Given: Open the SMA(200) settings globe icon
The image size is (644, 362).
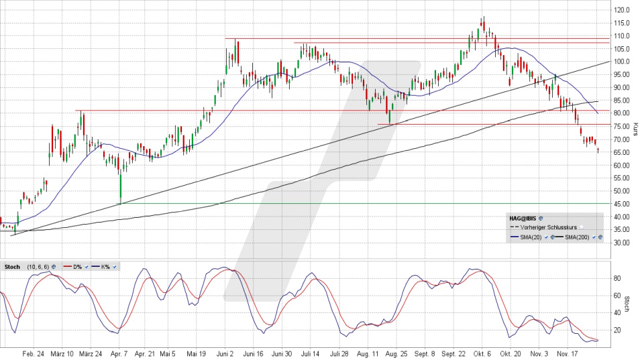Looking at the screenshot, I should click(600, 237).
